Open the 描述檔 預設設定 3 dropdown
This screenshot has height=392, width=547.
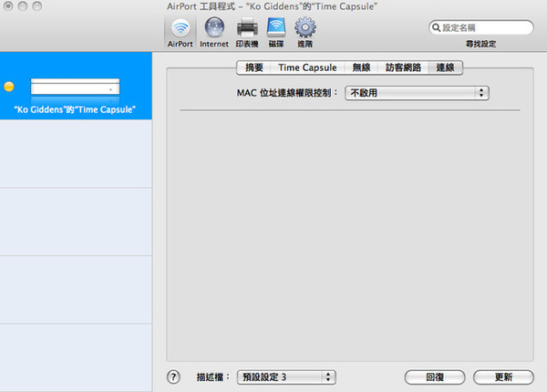pos(286,377)
